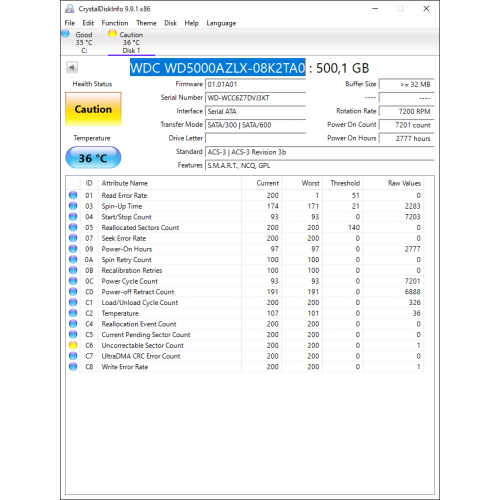Click the status orb of Spin Retry Count

73,259
